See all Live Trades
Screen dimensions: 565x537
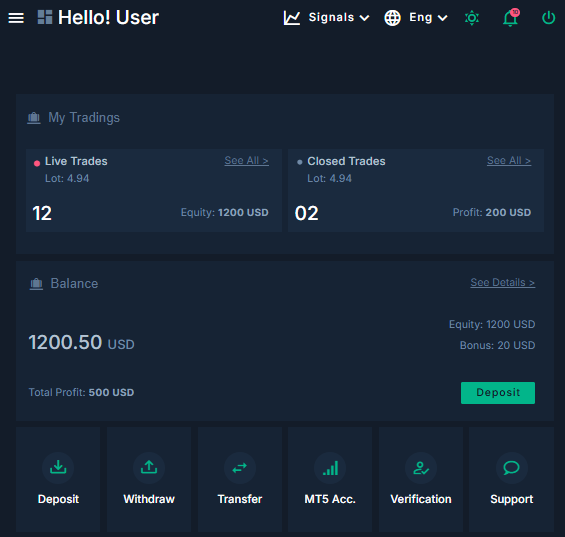pyautogui.click(x=246, y=161)
